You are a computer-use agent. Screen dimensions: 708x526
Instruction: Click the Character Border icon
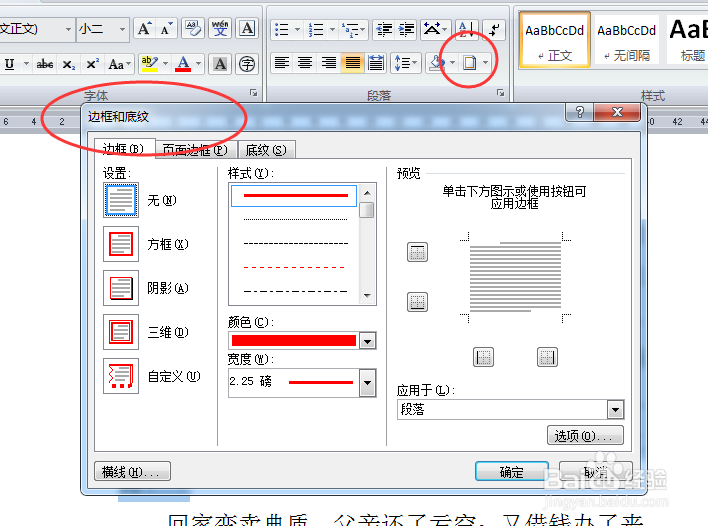(x=247, y=29)
